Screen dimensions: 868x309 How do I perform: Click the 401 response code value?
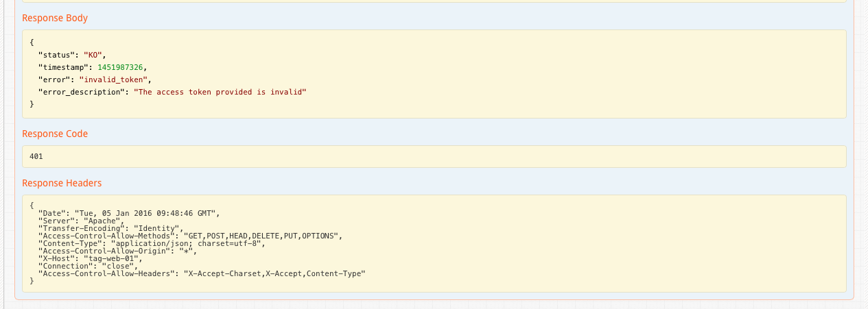36,157
